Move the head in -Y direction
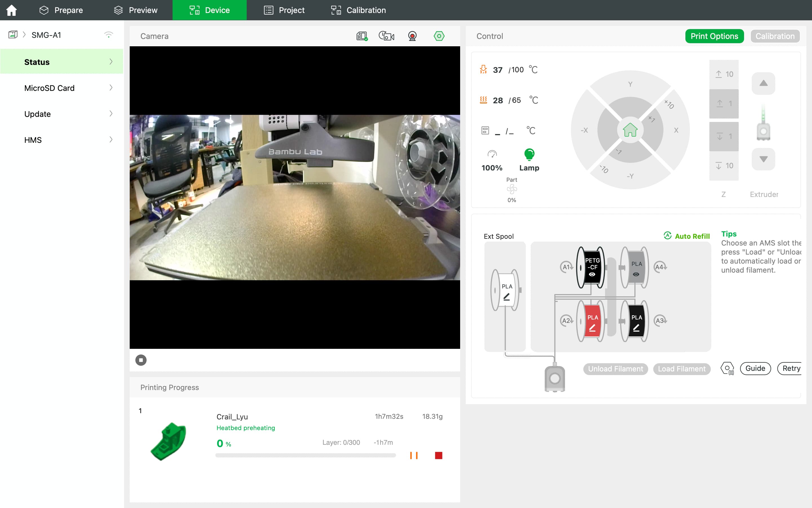Screen dimensions: 812x508 (630, 176)
